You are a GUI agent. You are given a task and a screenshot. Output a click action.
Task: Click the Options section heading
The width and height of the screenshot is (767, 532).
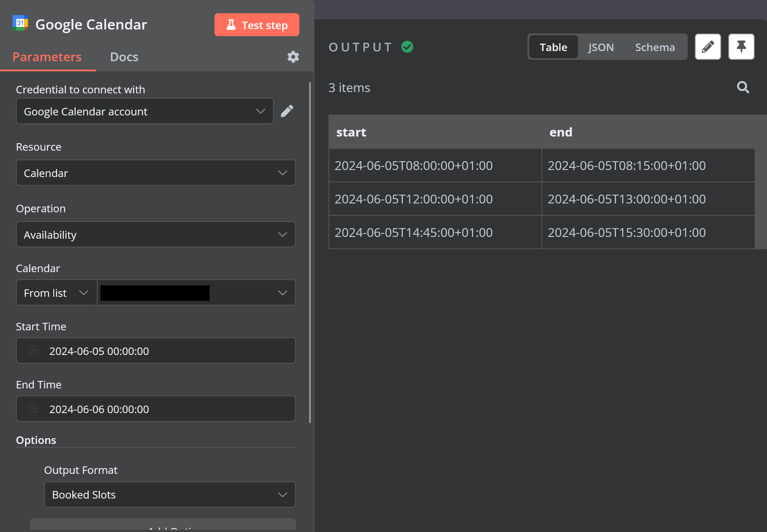(x=36, y=440)
